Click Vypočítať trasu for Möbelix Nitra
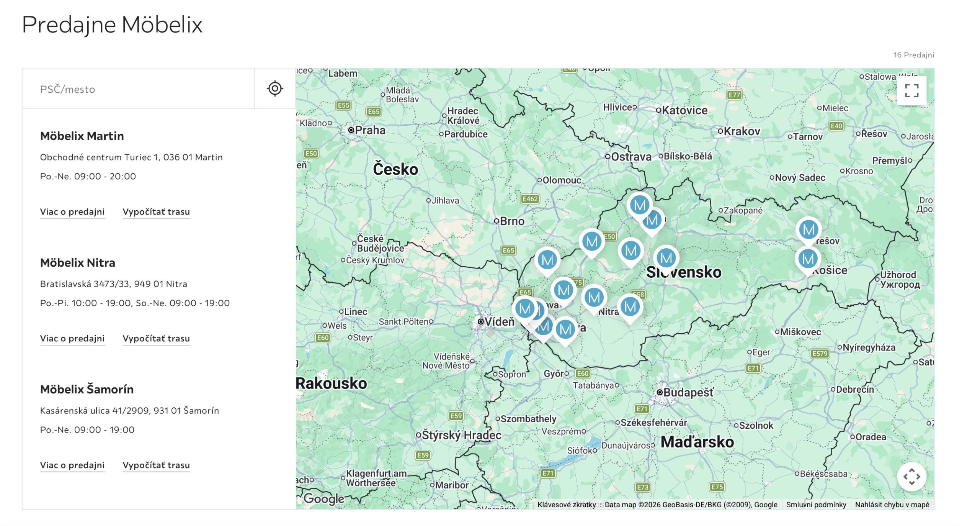 coord(156,339)
